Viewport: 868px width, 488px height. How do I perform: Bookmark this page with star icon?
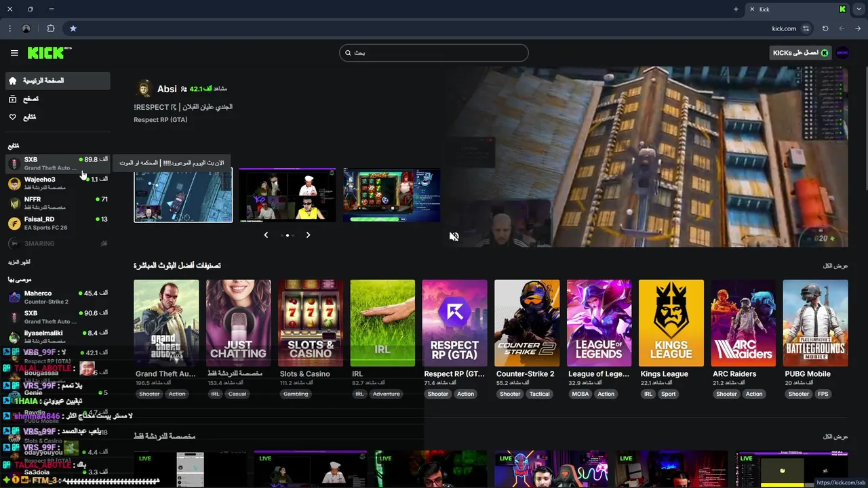point(73,28)
